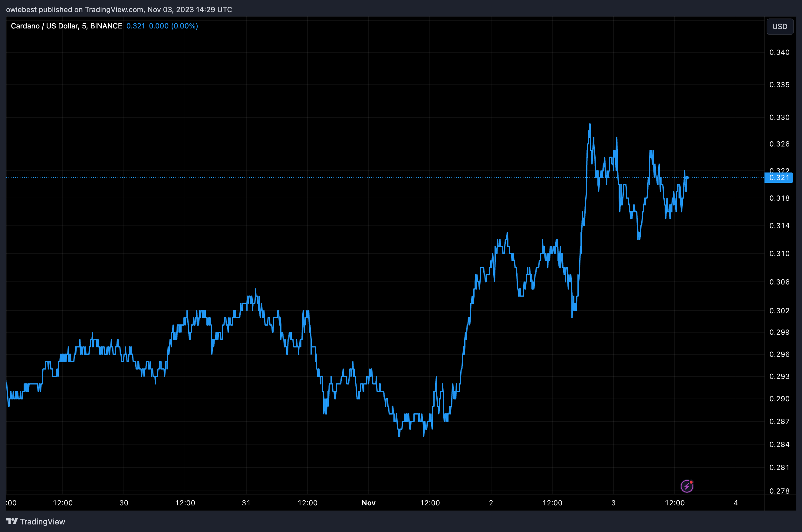Screen dimensions: 802x532
Task: Click the 0.278 price axis label
Action: (x=779, y=491)
